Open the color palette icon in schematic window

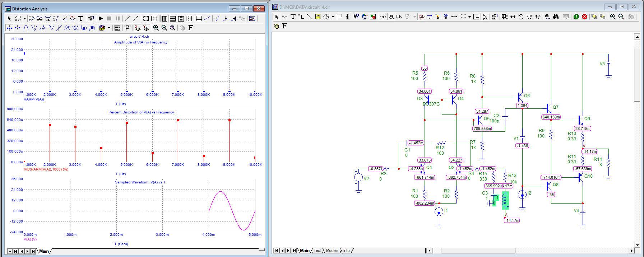coord(276,26)
